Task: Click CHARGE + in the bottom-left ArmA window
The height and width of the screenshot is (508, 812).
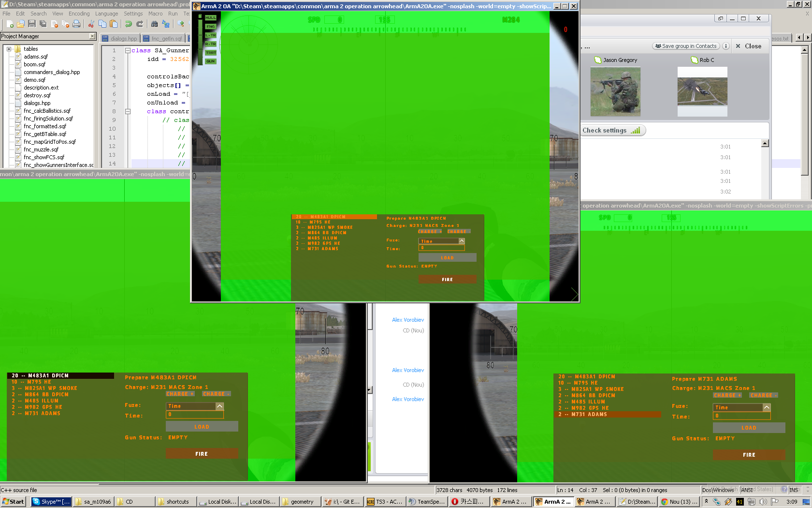Action: click(x=180, y=394)
